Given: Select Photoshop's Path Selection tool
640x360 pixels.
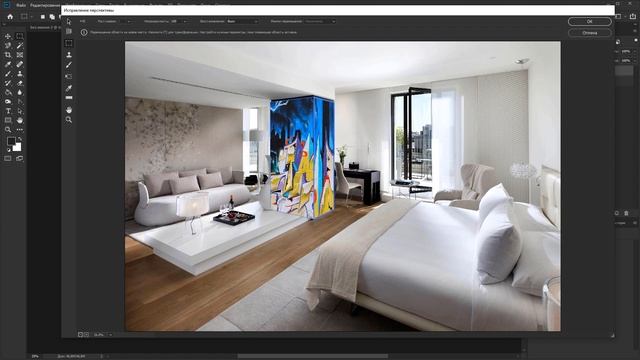Looking at the screenshot, I should [20, 111].
